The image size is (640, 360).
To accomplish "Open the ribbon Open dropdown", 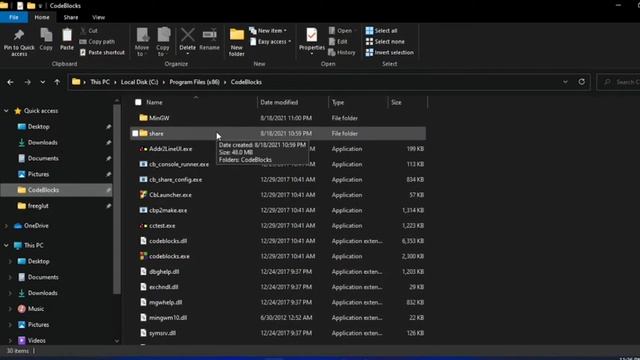I will click(342, 31).
